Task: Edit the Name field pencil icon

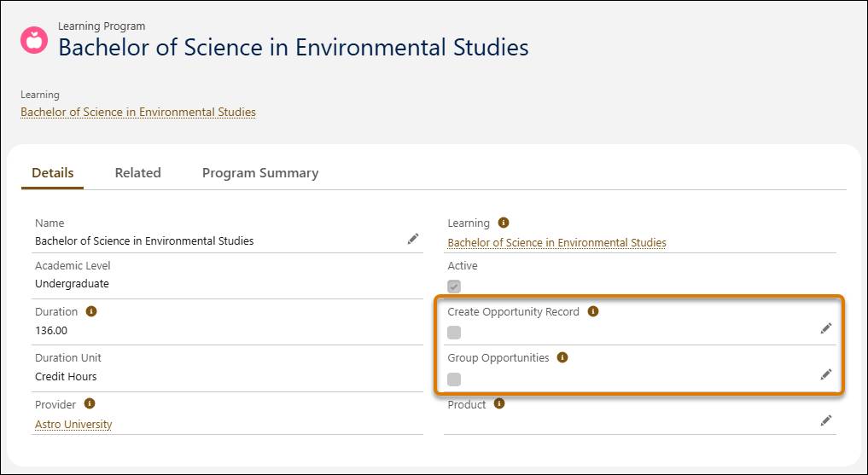Action: point(413,239)
